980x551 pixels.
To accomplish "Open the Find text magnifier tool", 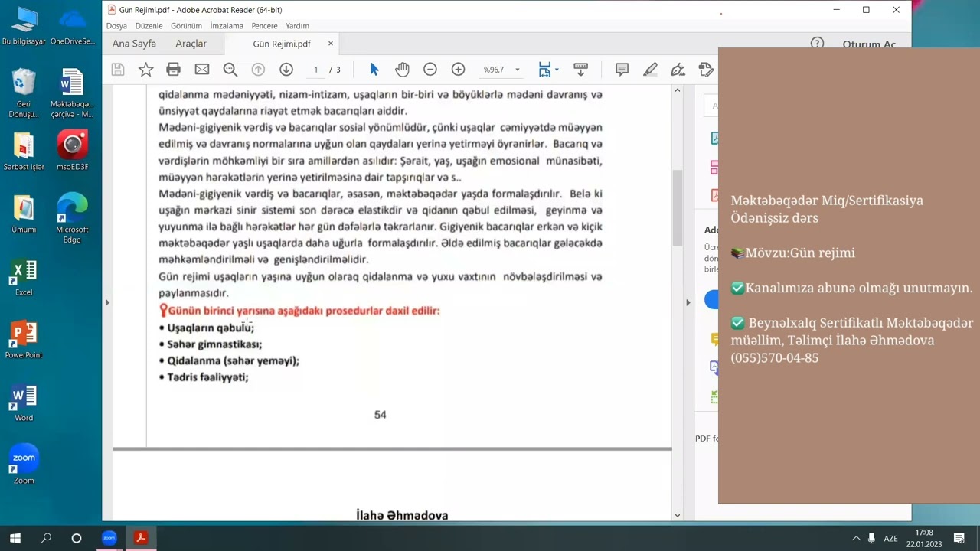I will pos(230,70).
